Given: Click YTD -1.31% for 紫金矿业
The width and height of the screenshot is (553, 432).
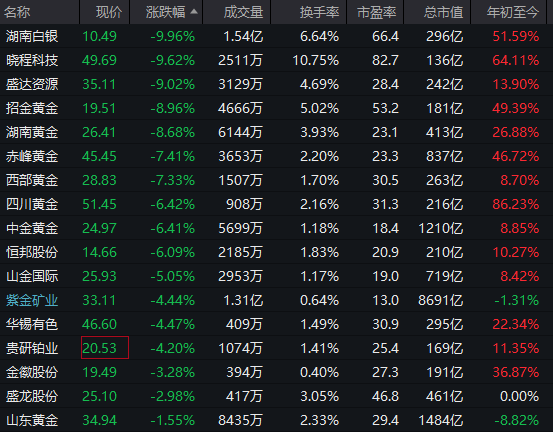Looking at the screenshot, I should click(517, 300).
